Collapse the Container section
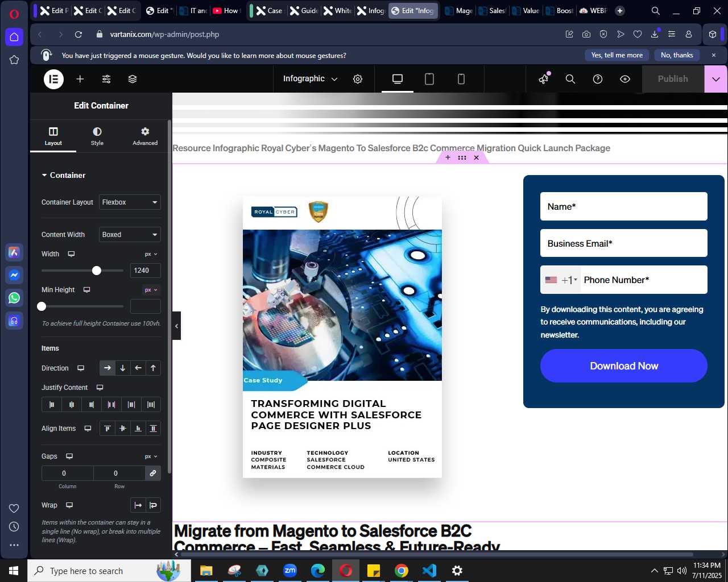This screenshot has height=582, width=728. click(64, 175)
